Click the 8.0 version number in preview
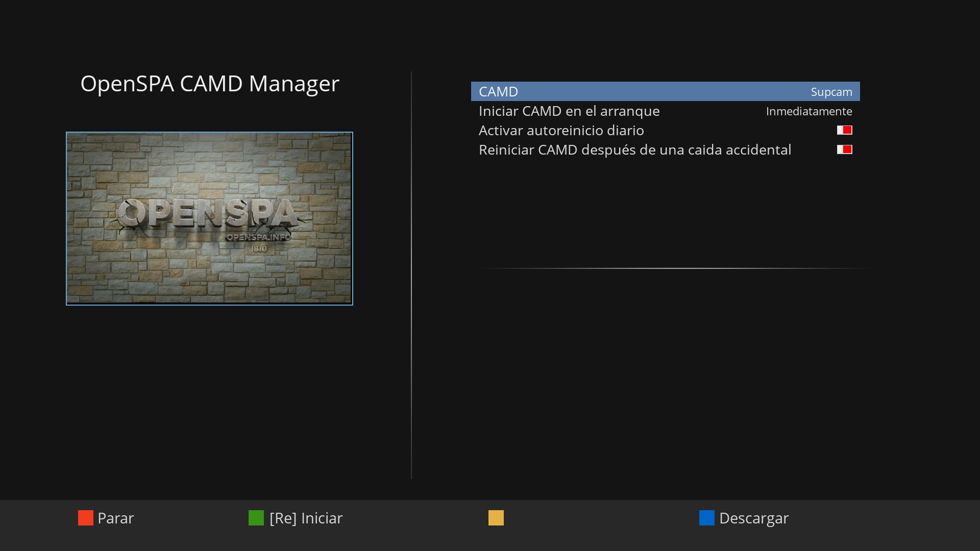Image resolution: width=980 pixels, height=551 pixels. [259, 248]
